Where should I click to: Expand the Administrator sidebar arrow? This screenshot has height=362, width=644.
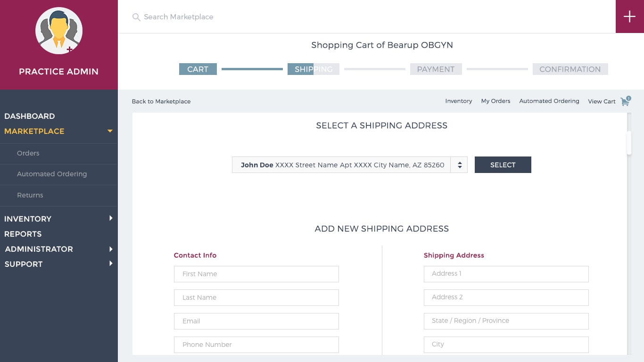tap(111, 249)
